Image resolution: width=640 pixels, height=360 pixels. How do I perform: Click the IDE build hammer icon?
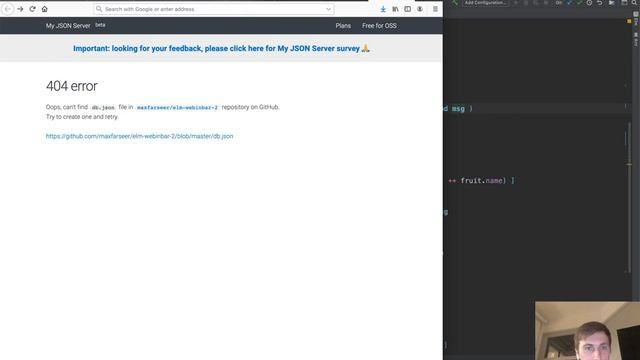(455, 3)
